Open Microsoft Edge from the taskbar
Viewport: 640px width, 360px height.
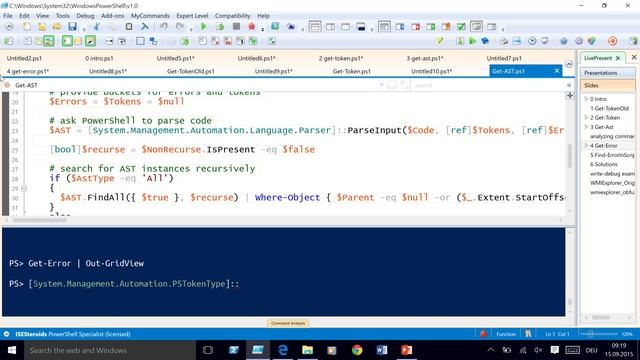pyautogui.click(x=282, y=350)
